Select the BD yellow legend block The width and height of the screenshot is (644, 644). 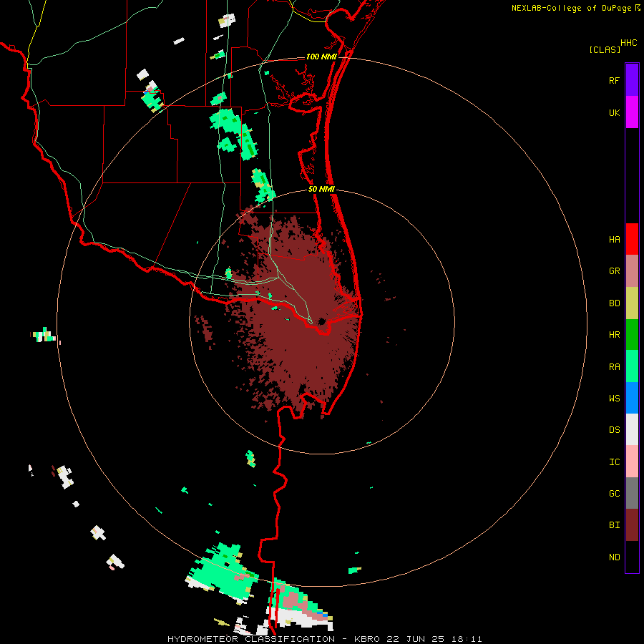632,303
